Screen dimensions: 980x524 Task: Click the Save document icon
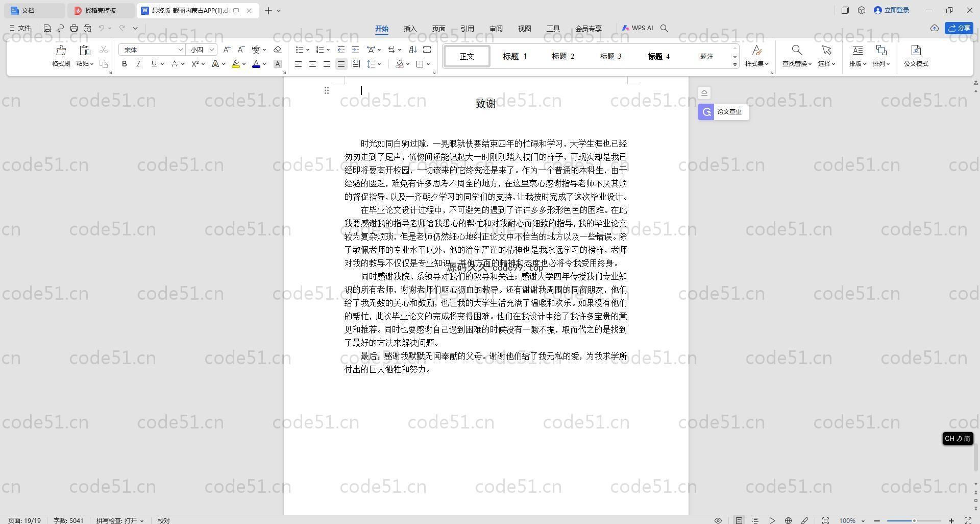click(x=47, y=28)
